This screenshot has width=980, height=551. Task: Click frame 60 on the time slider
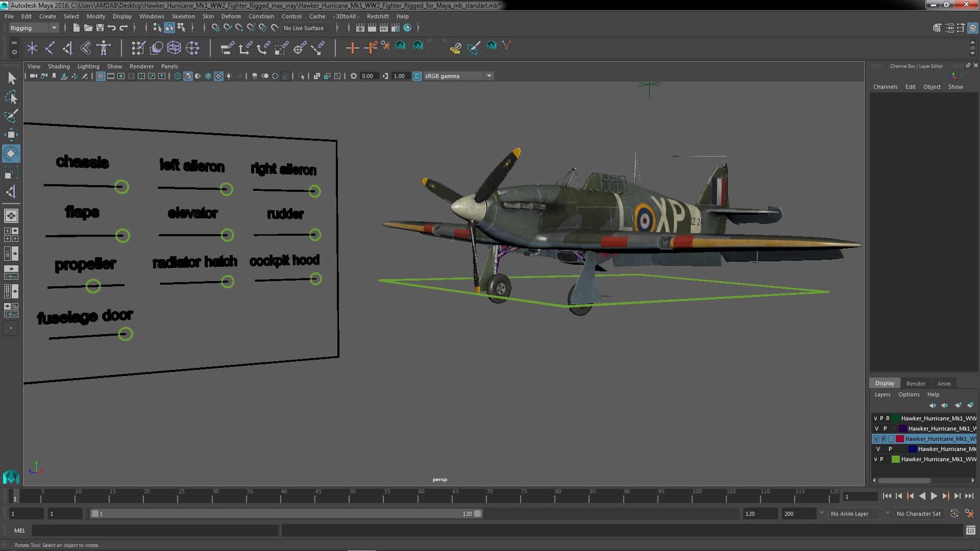click(421, 496)
